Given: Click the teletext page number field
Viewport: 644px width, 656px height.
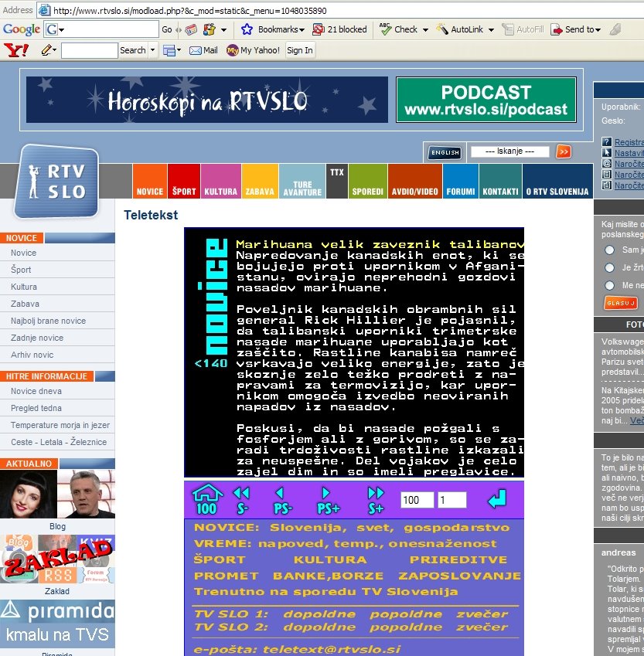Looking at the screenshot, I should 417,500.
